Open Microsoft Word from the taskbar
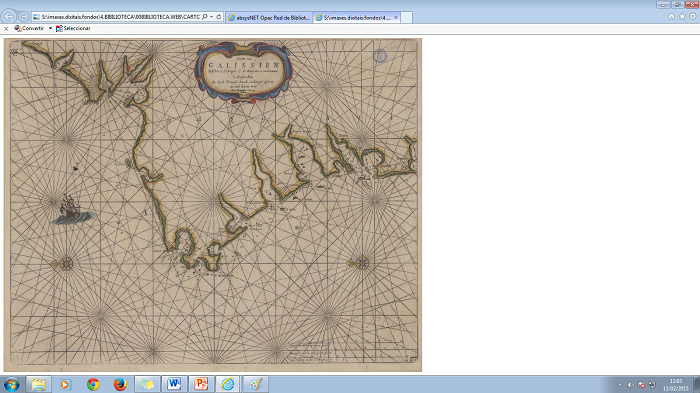 174,384
